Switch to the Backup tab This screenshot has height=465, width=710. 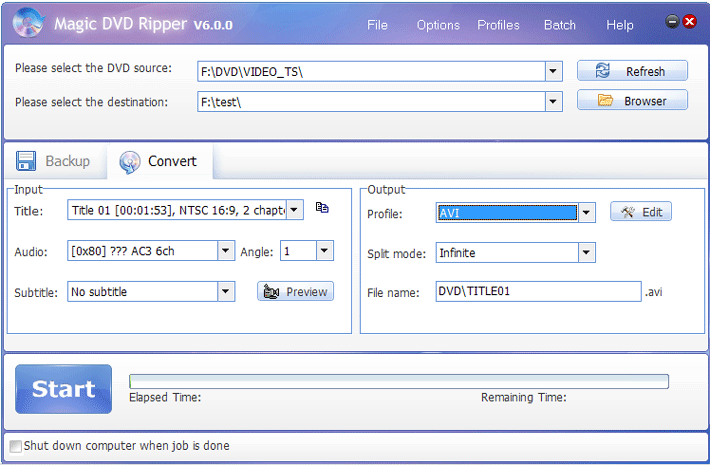56,161
